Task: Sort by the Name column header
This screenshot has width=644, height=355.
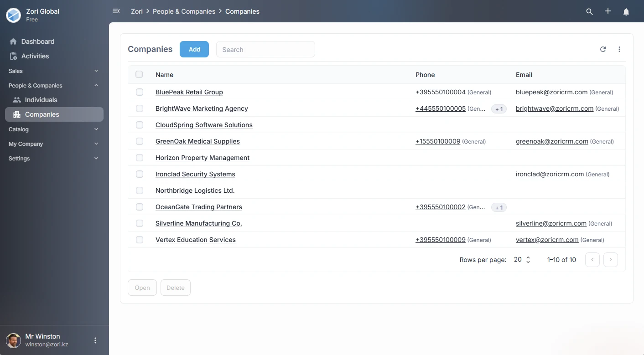Action: 164,75
